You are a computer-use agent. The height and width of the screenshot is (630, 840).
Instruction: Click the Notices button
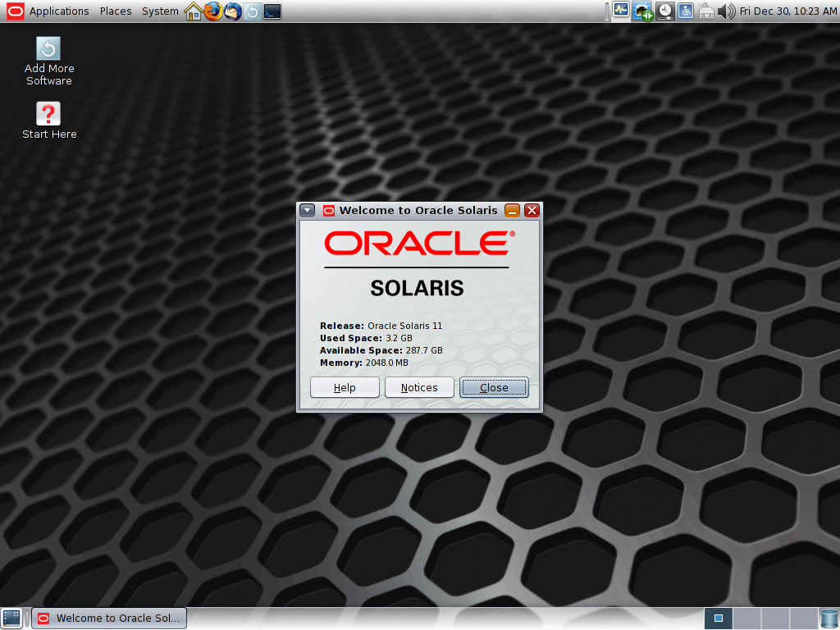click(x=419, y=387)
